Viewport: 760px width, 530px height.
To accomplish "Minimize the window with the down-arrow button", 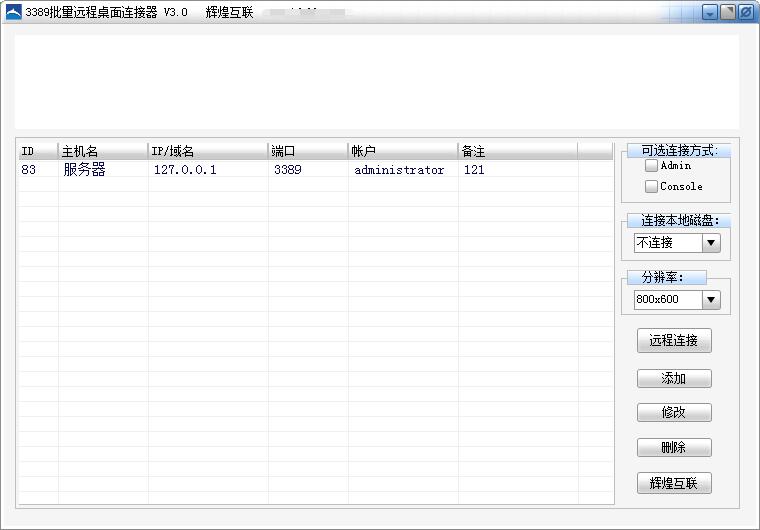I will [x=710, y=13].
